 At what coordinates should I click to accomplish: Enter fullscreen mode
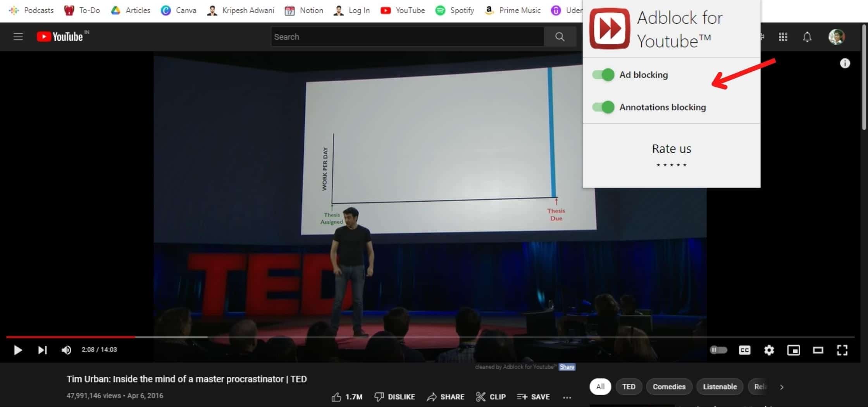tap(842, 350)
